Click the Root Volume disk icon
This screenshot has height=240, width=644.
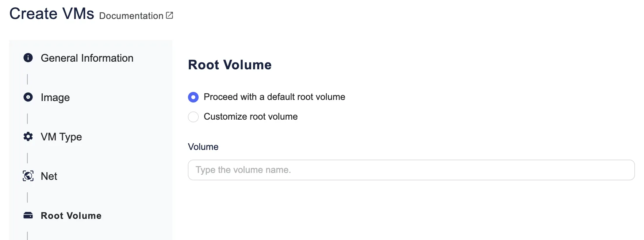pyautogui.click(x=28, y=215)
